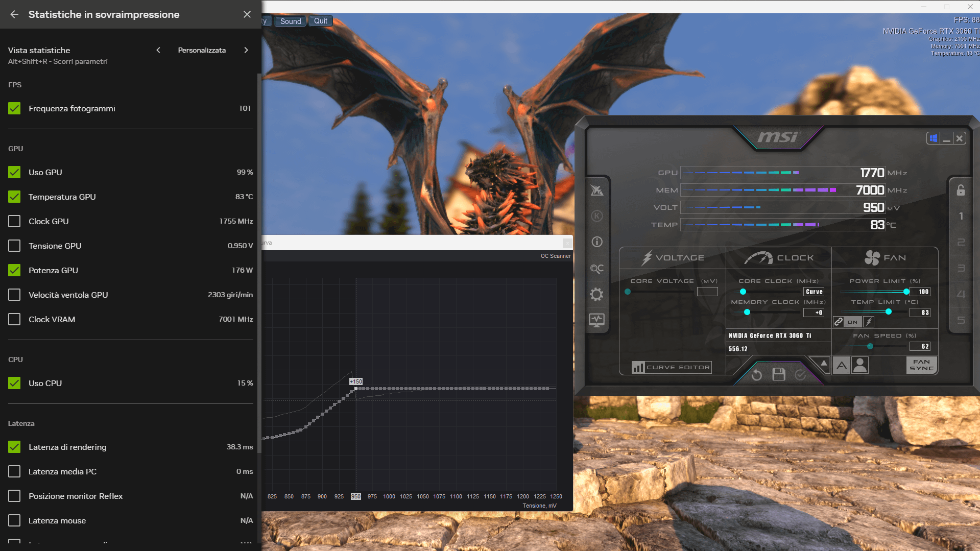Uncheck Uso GPU statistic

[14, 172]
